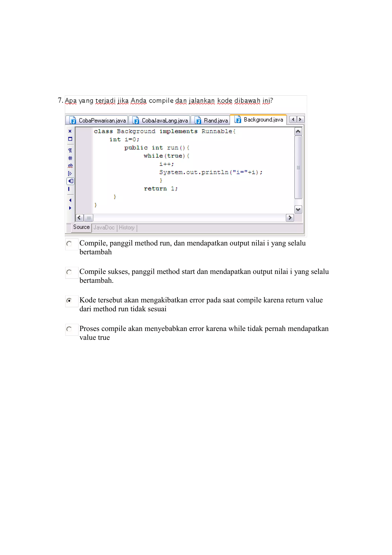Image resolution: width=392 pixels, height=555 pixels.
Task: Select answer 'Compile sukses, panggil method start' radio
Action: point(69,272)
